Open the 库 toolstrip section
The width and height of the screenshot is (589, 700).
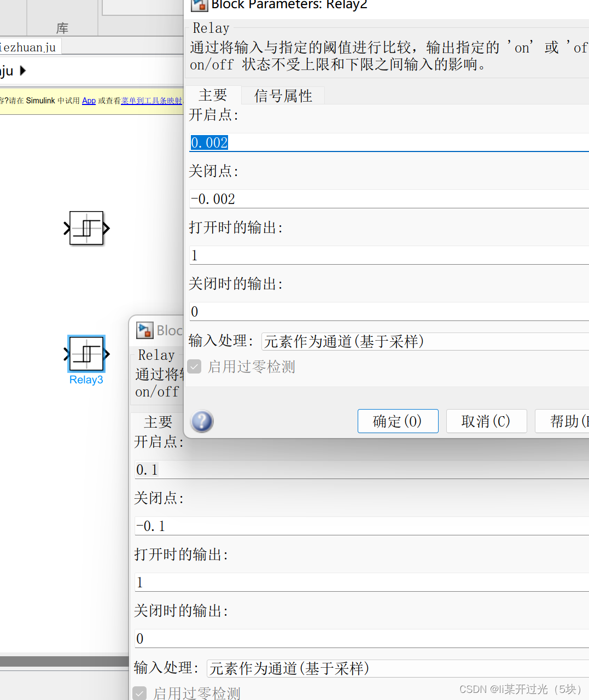(x=62, y=28)
